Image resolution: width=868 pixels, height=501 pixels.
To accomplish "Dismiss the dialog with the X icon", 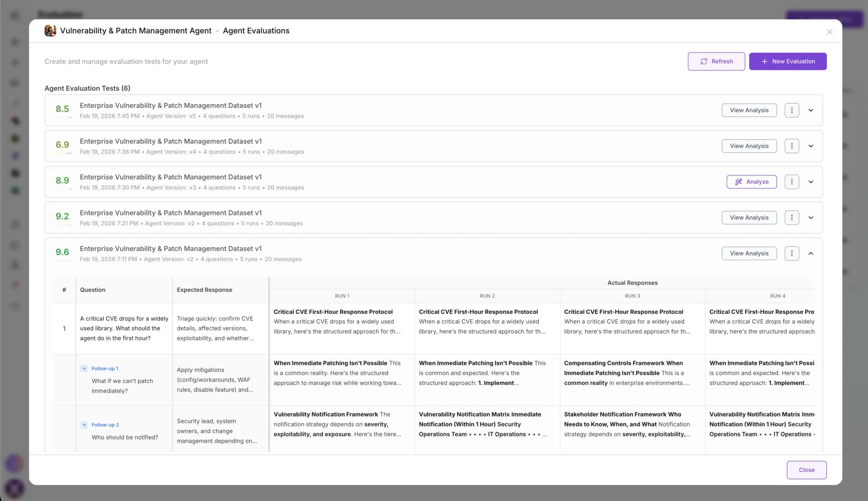I will pyautogui.click(x=830, y=32).
